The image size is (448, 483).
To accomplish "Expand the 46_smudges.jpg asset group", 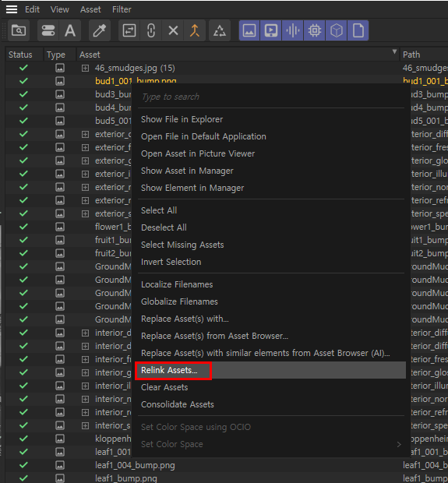I will [86, 68].
